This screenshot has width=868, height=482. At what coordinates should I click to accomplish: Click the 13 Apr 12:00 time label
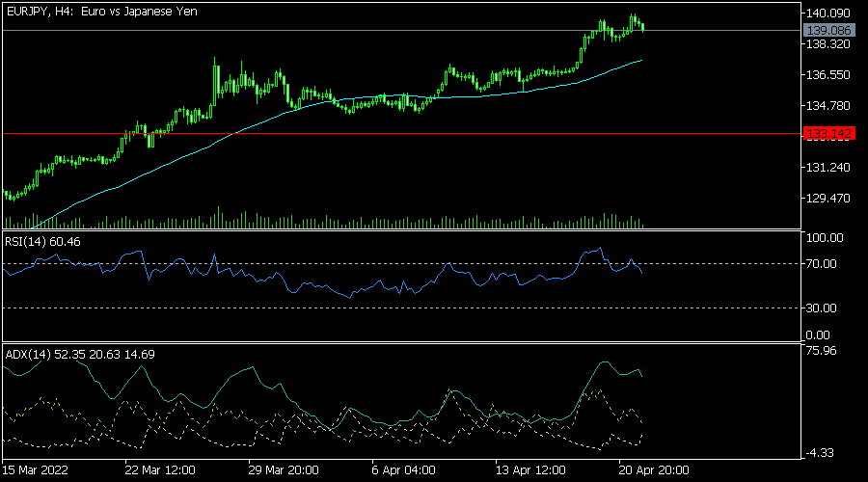click(x=530, y=470)
